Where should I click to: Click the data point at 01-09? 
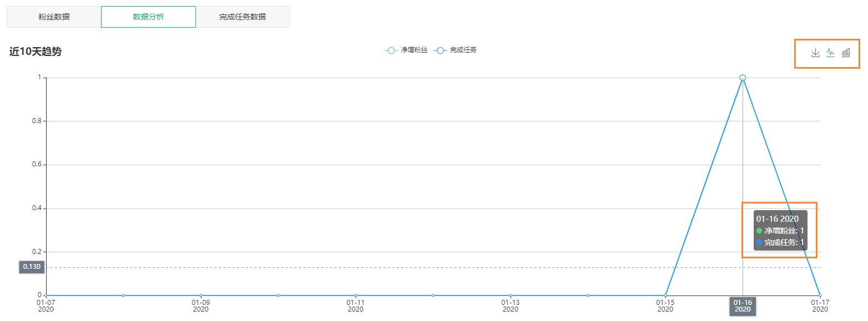(201, 295)
